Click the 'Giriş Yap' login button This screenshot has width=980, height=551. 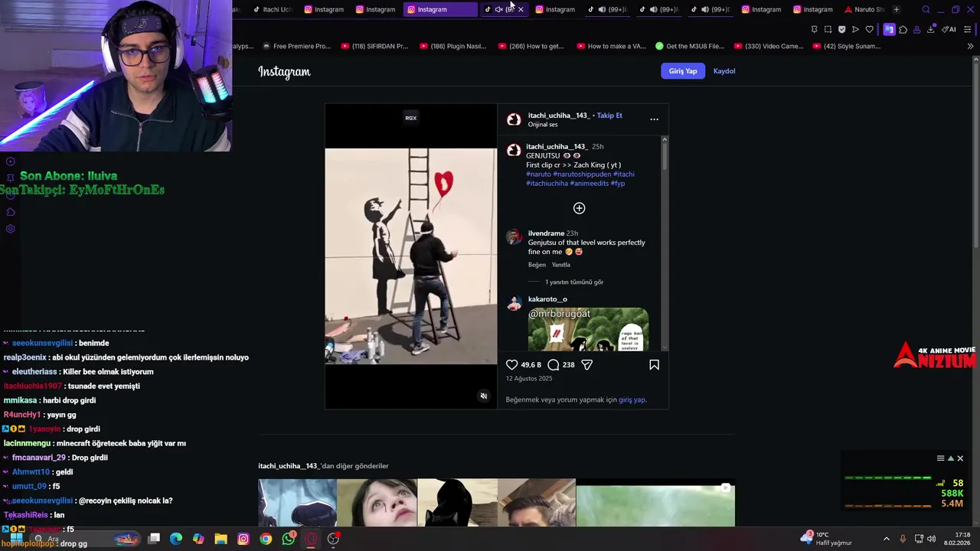[683, 71]
